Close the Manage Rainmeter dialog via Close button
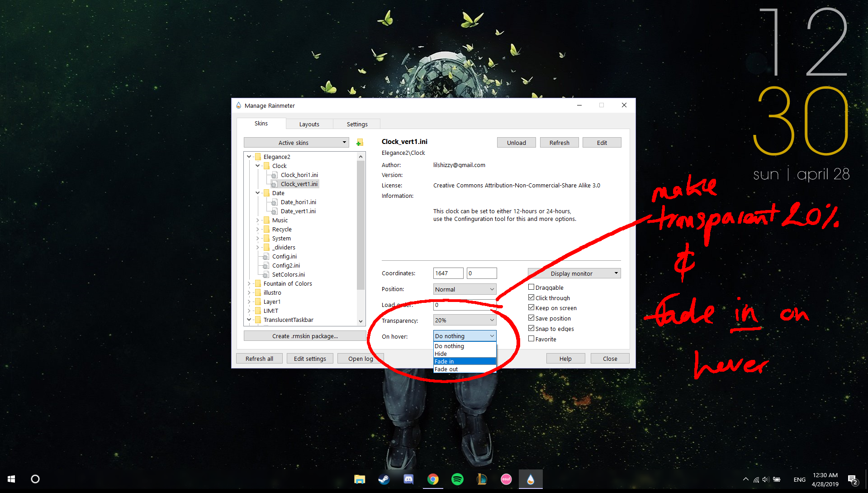 610,359
